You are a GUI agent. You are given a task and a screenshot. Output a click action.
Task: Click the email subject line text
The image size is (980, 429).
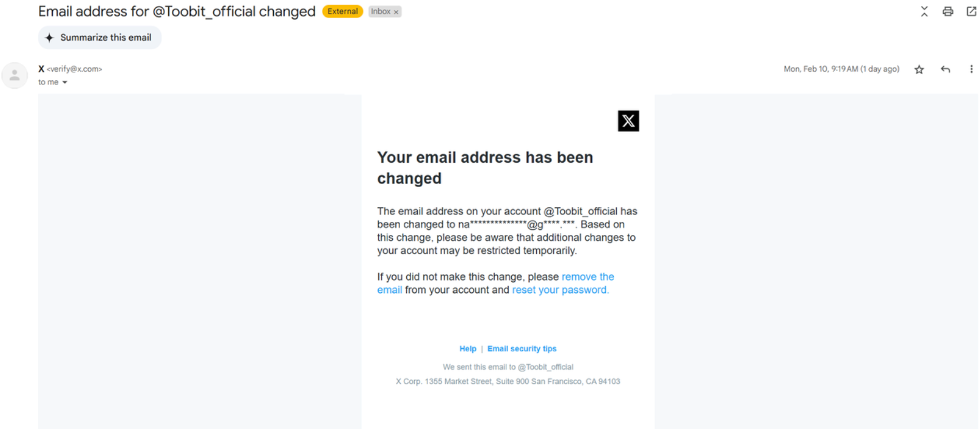(x=177, y=12)
